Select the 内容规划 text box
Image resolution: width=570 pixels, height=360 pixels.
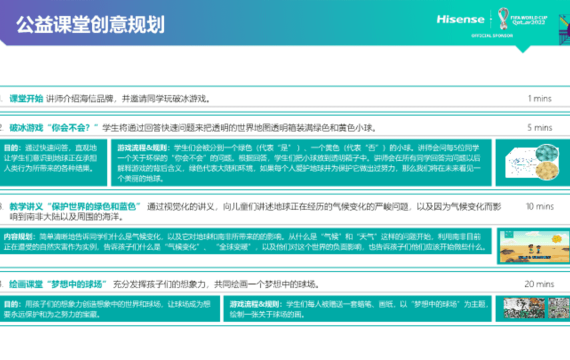(246, 241)
